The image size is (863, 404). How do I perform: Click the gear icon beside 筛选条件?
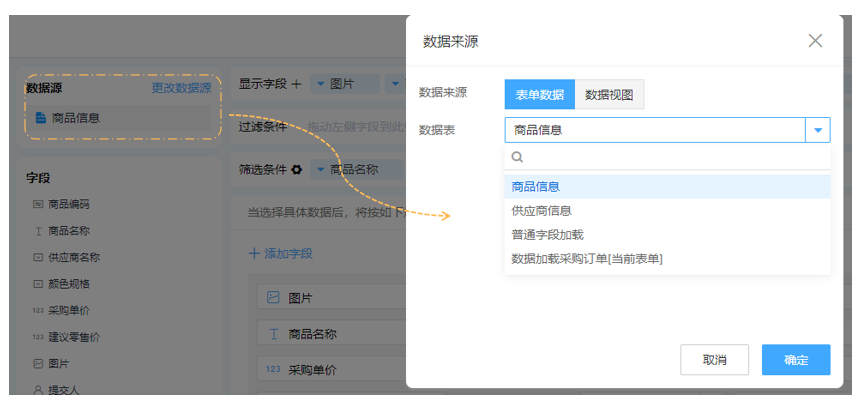click(296, 170)
